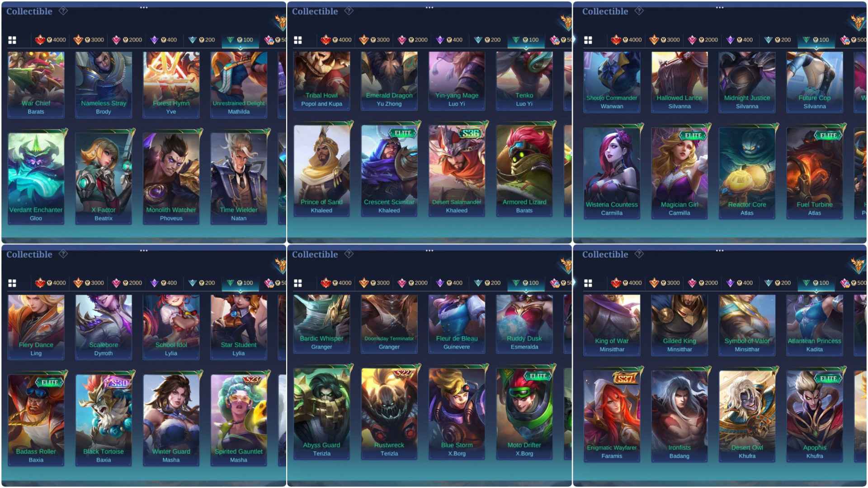Select the Spirited Gauntlet Masha S23 skin
This screenshot has height=488, width=868.
(x=239, y=420)
